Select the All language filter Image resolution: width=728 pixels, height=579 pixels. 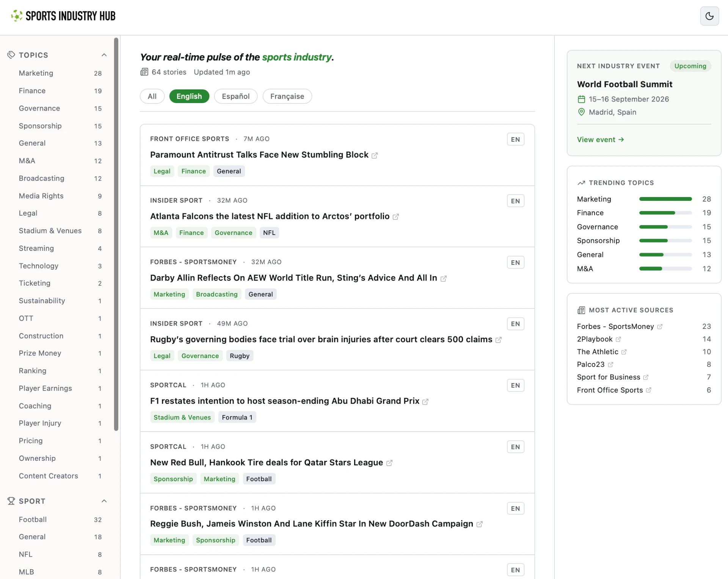point(152,96)
